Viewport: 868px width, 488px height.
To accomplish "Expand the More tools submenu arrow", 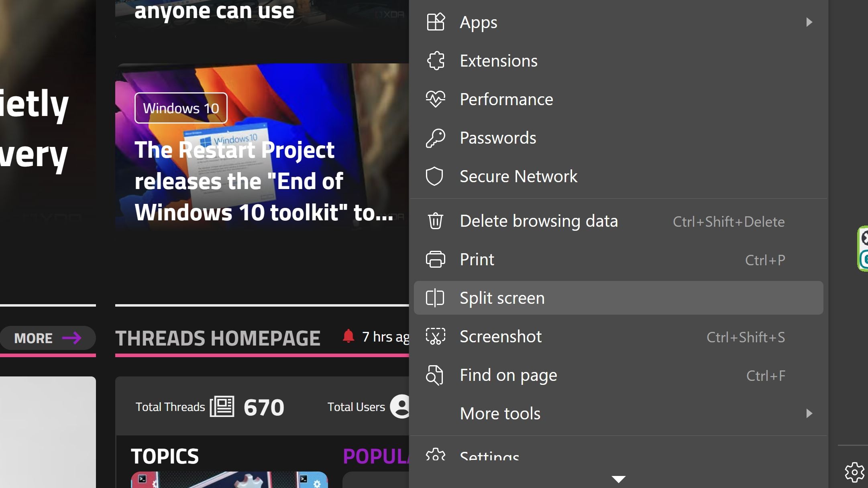I will (809, 413).
